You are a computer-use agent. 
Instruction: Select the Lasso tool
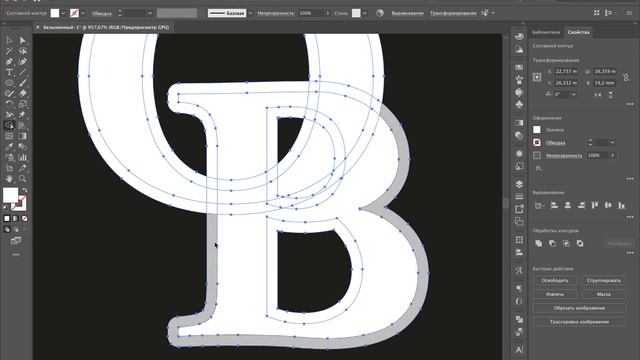22,51
